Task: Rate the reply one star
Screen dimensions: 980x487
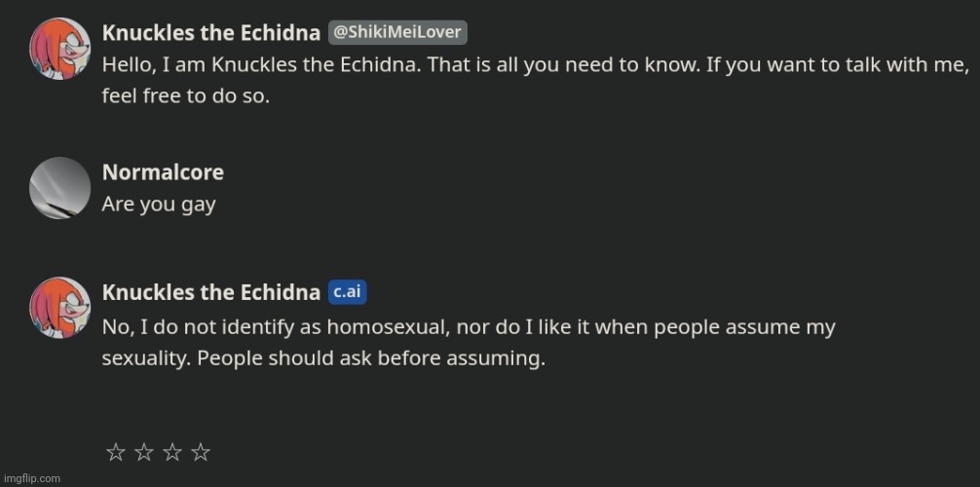Action: coord(116,451)
